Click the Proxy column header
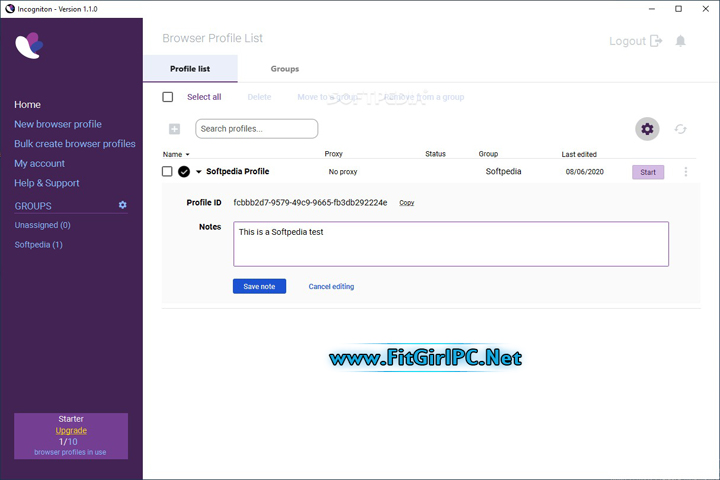Image resolution: width=720 pixels, height=480 pixels. 333,154
